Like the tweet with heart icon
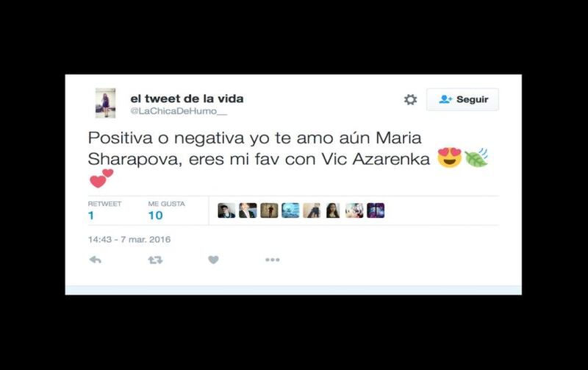 click(213, 260)
